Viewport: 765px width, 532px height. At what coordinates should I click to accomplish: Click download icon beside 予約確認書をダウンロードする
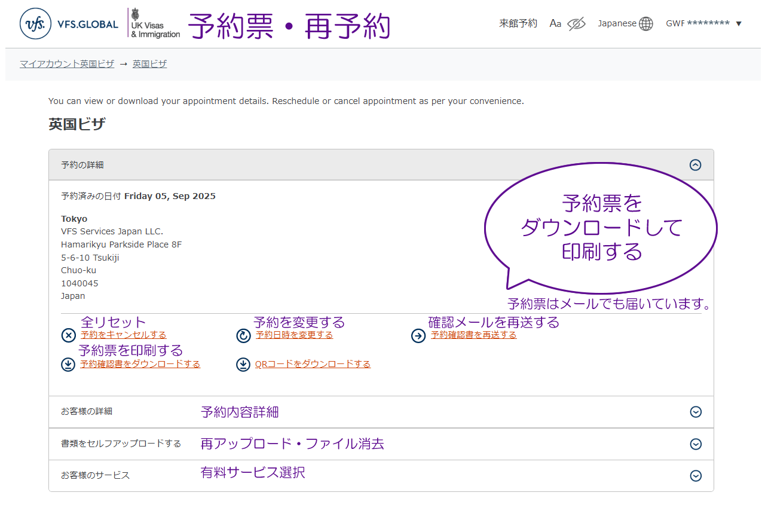coord(68,365)
